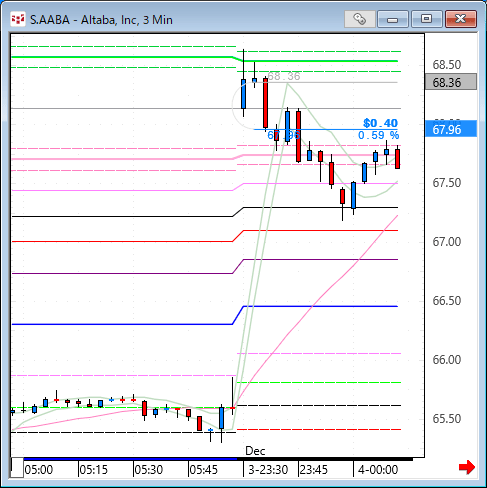
Task: Click the 23:45 time axis label
Action: [x=314, y=470]
